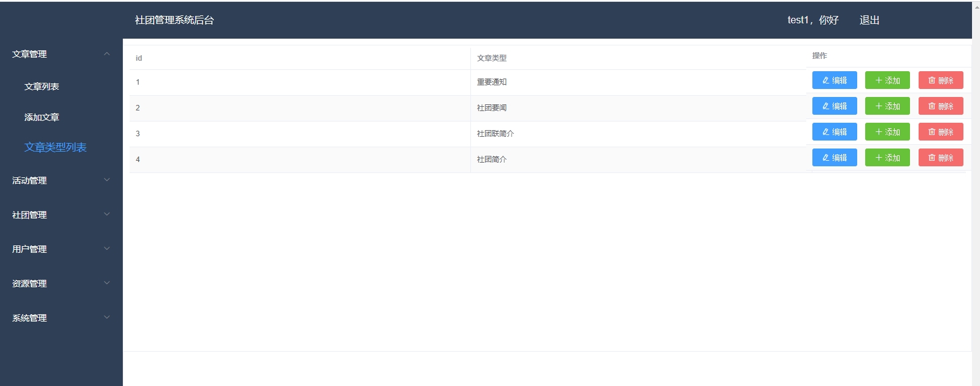Click the trash icon in the 社团要闻 row
The height and width of the screenshot is (386, 980).
[932, 106]
